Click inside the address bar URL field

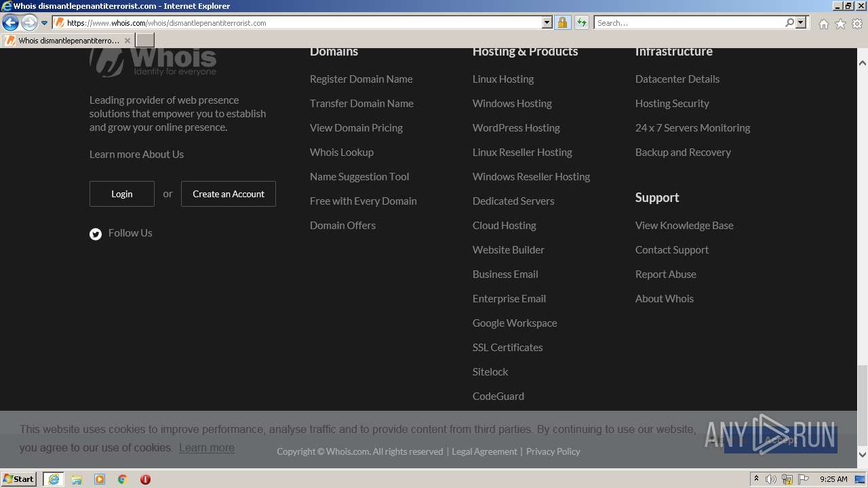click(x=298, y=23)
